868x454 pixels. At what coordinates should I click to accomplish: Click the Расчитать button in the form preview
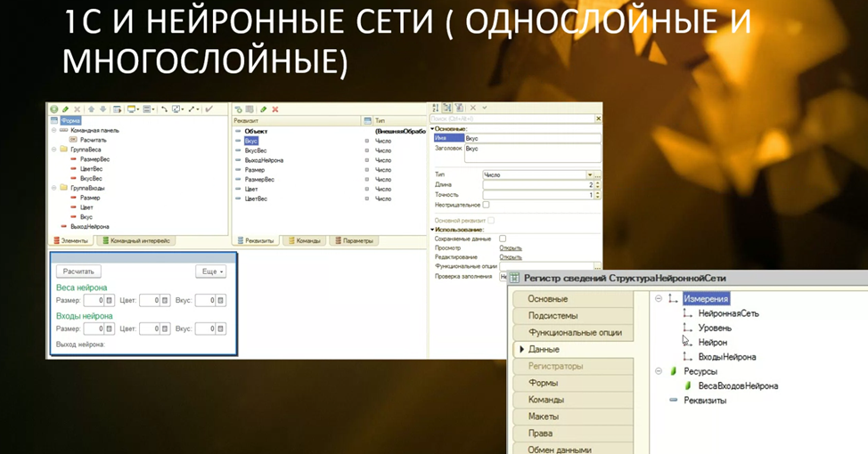[78, 272]
